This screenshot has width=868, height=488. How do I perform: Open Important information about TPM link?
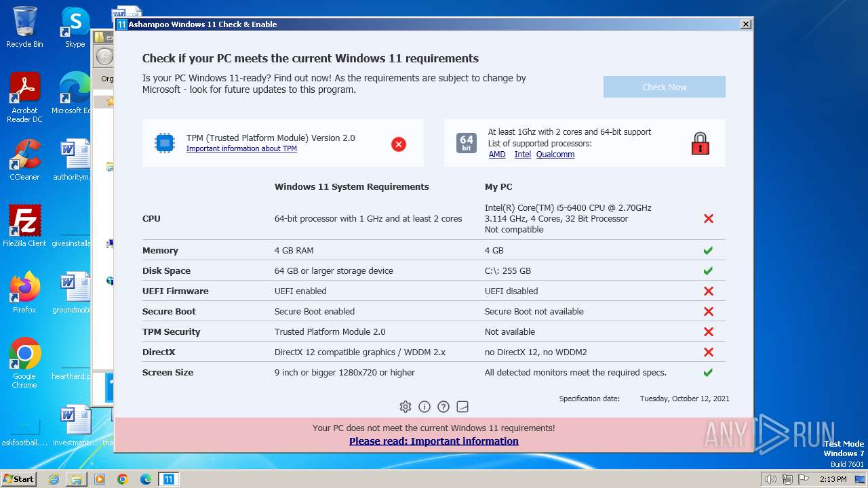tap(241, 148)
